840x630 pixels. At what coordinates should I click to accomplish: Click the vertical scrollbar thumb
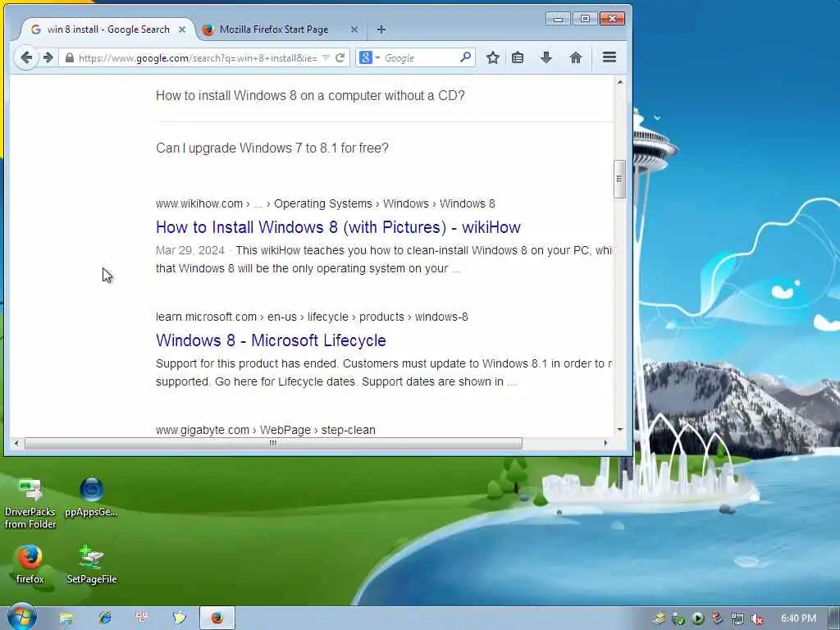(x=619, y=179)
